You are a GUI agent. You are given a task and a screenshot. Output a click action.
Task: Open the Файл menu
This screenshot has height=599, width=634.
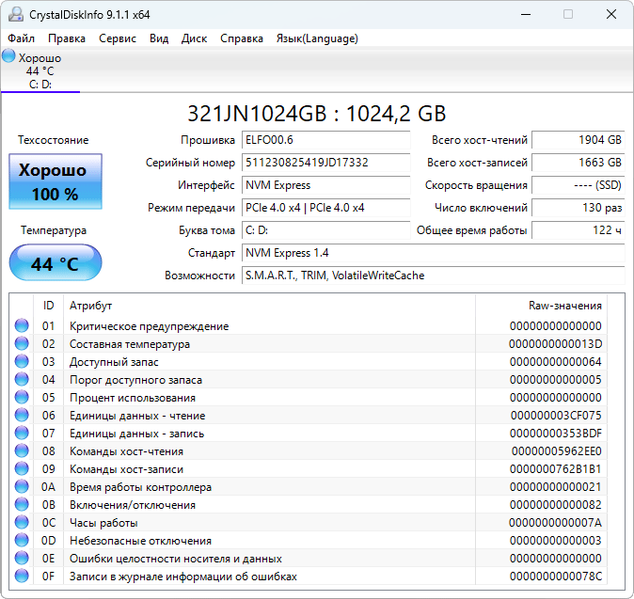pos(21,38)
